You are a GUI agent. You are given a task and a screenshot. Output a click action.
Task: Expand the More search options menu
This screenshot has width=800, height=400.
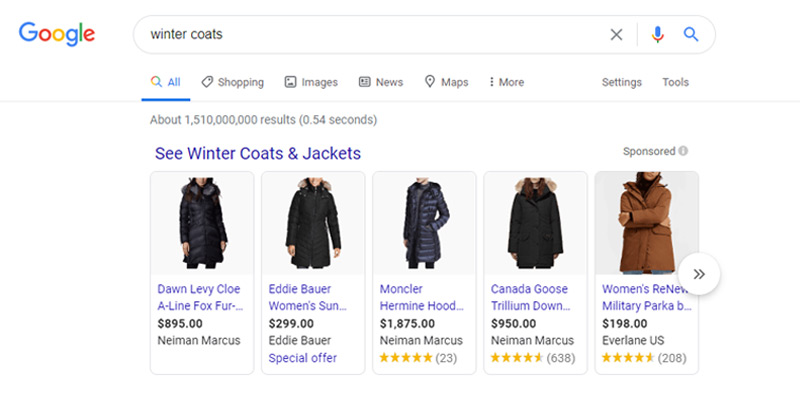[506, 82]
